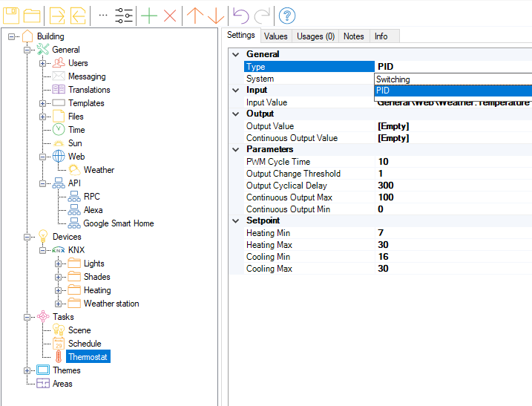This screenshot has width=532, height=406.
Task: Click the red X Delete icon
Action: [x=170, y=16]
